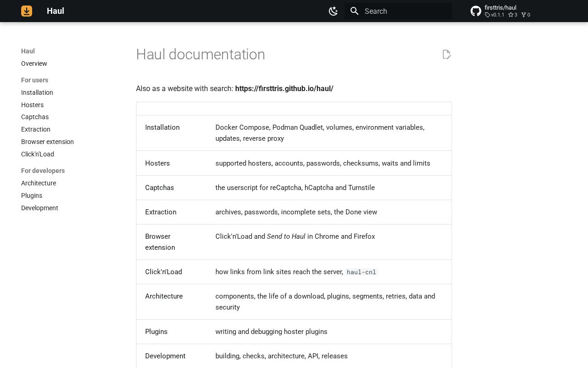Image resolution: width=588 pixels, height=368 pixels.
Task: Click the forks count 0
Action: (x=526, y=15)
